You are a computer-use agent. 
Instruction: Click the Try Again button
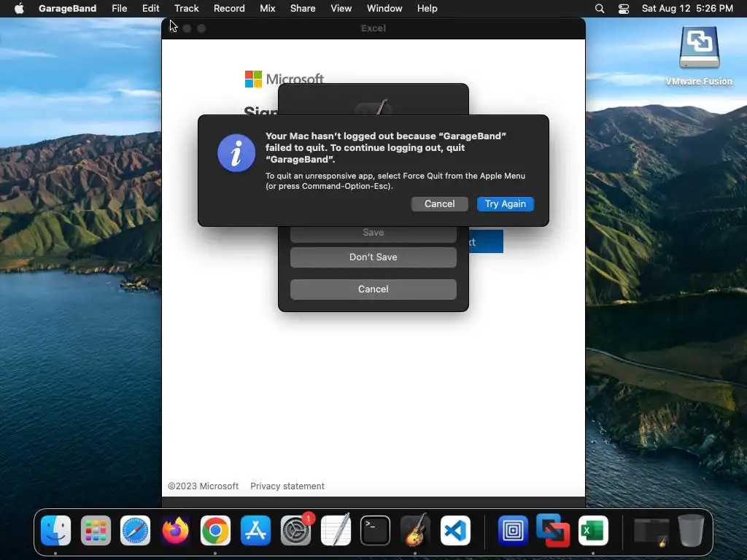click(x=505, y=204)
